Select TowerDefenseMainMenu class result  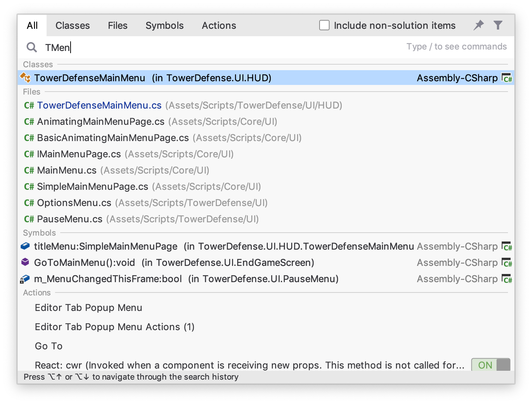[266, 78]
